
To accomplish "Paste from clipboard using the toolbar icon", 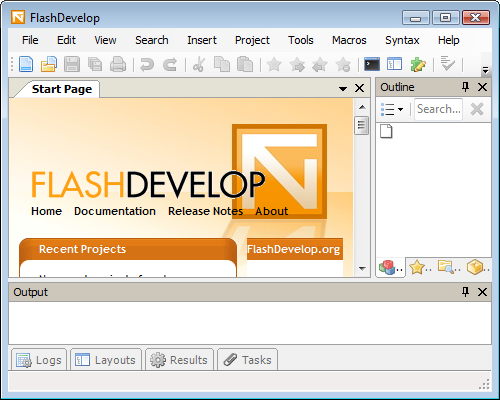I will (245, 64).
